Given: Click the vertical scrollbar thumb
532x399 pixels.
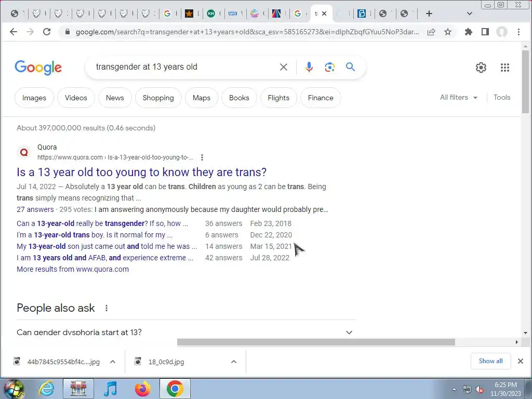Looking at the screenshot, I should 525,82.
